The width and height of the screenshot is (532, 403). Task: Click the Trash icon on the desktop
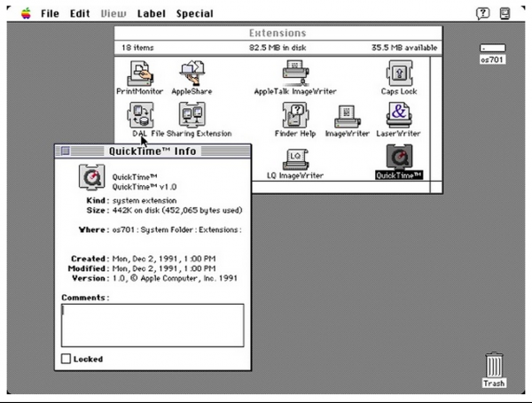(494, 366)
